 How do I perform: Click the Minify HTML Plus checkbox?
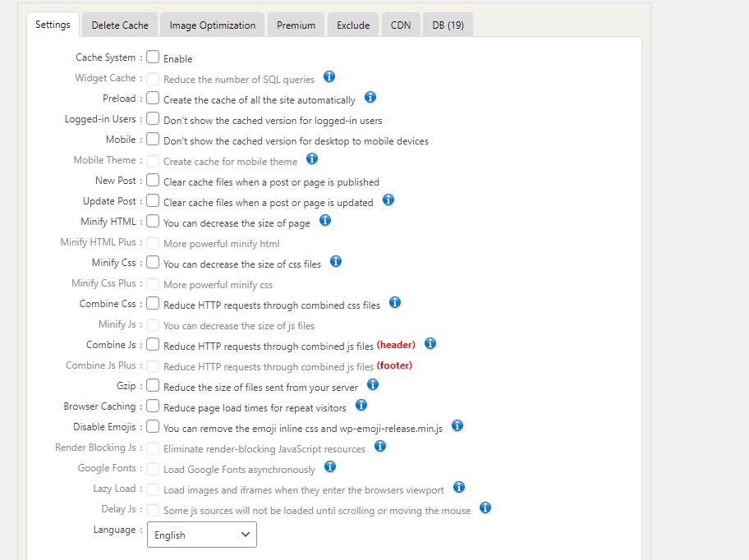pos(153,242)
